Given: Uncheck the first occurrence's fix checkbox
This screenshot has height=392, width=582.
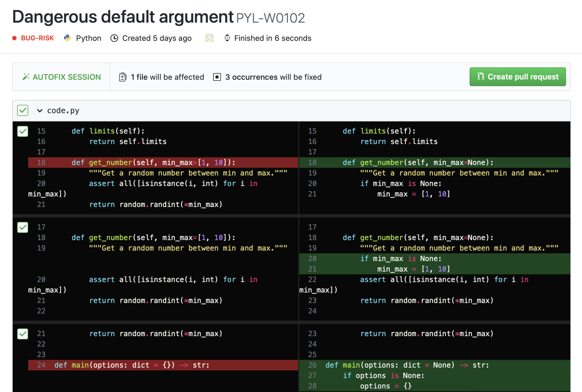Looking at the screenshot, I should [22, 132].
